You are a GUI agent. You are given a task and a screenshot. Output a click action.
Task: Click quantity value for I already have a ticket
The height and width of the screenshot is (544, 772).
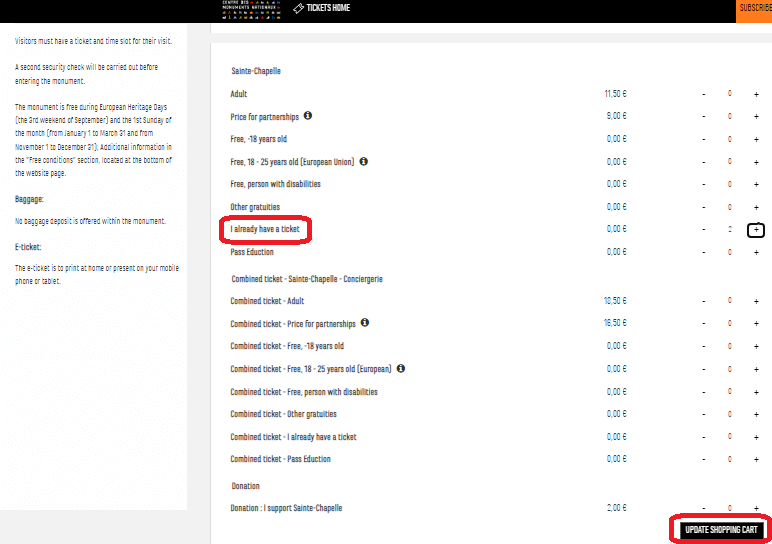click(x=730, y=229)
